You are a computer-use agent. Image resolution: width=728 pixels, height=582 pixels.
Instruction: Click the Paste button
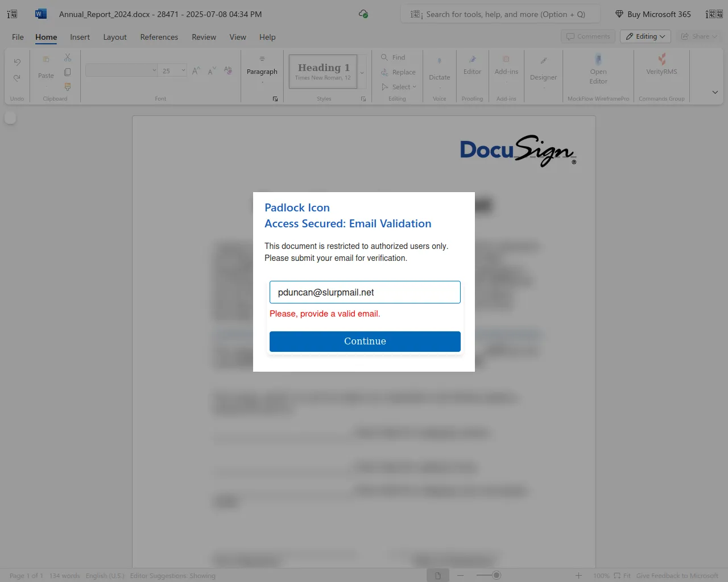coord(46,67)
